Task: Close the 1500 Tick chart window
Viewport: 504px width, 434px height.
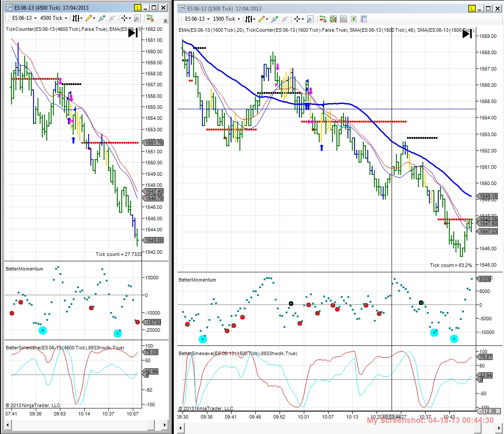Action: [x=497, y=9]
